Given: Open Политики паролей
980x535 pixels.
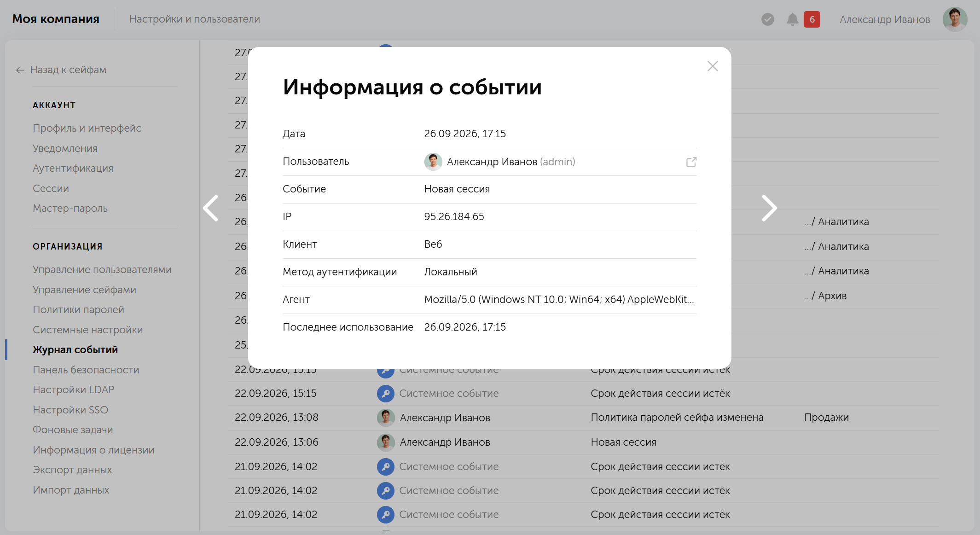Looking at the screenshot, I should click(78, 310).
